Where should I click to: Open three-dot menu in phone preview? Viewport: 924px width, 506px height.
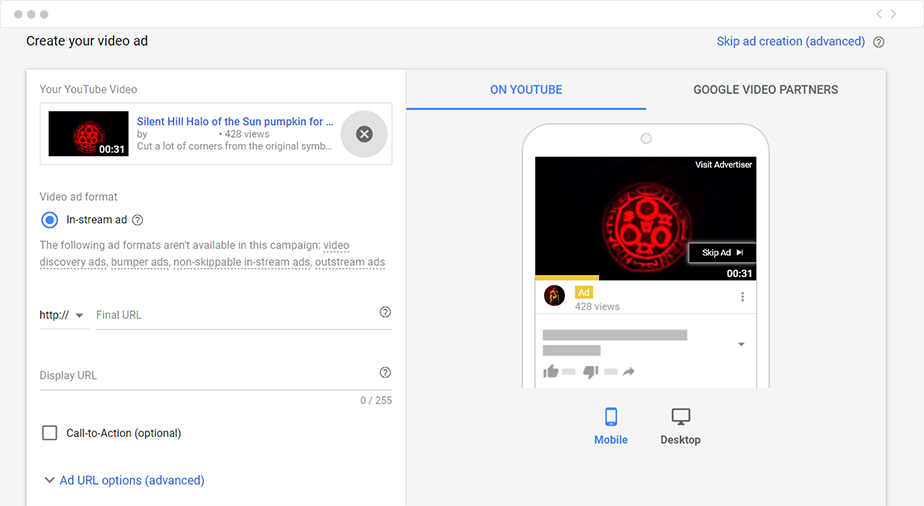pos(742,296)
